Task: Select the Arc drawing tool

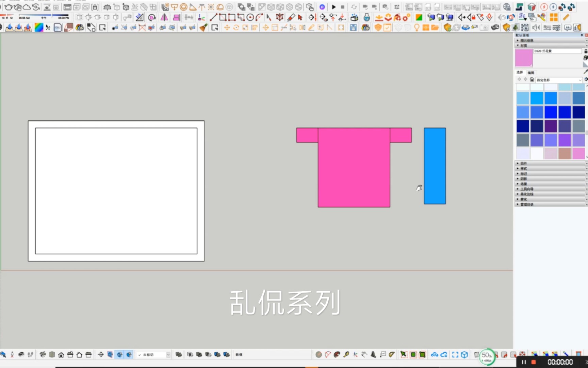Action: coord(259,17)
